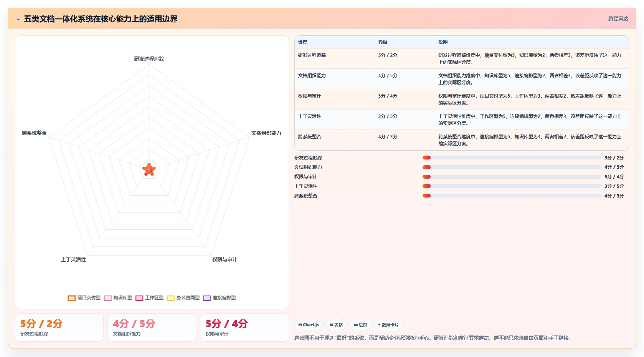Click the 上手灵活性 progress bar
644x357 pixels.
tap(512, 186)
